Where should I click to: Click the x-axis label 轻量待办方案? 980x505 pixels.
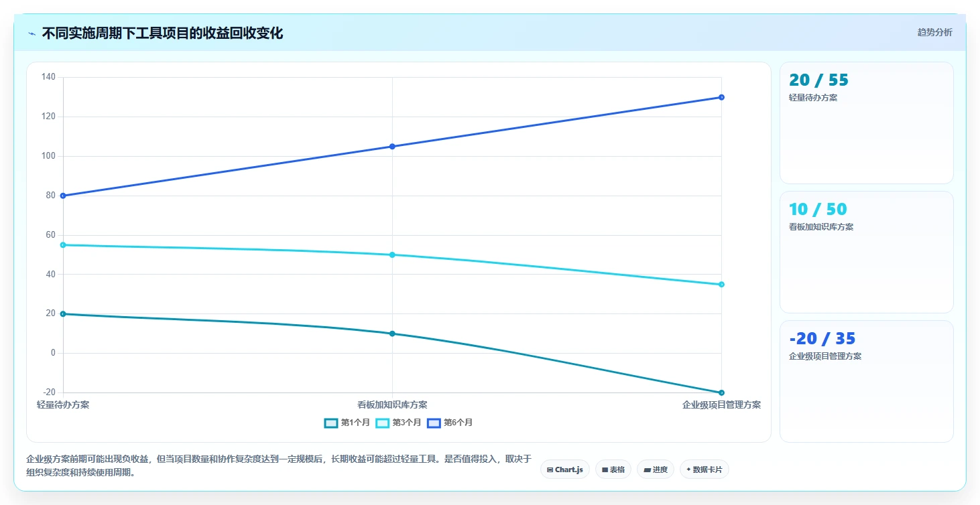tap(63, 405)
